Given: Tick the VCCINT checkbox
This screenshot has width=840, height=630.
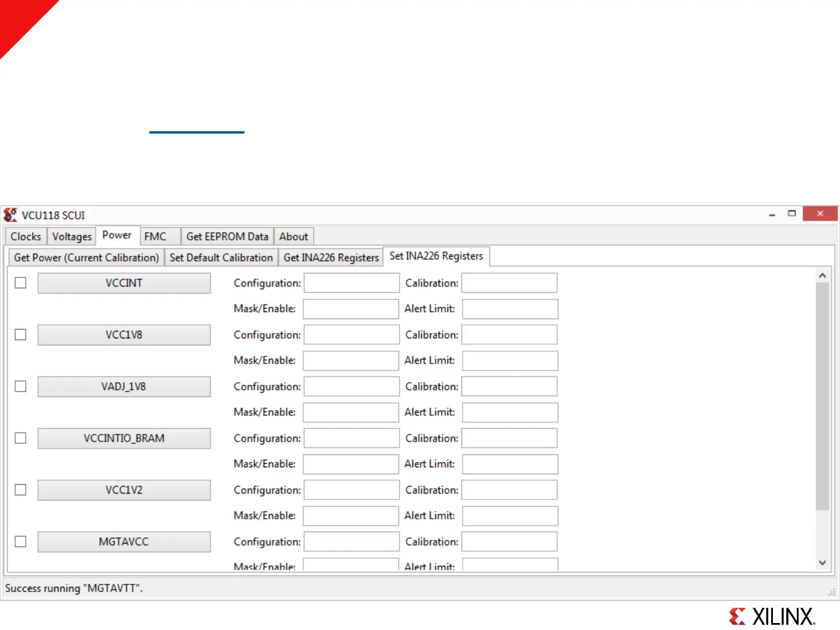Looking at the screenshot, I should [20, 283].
